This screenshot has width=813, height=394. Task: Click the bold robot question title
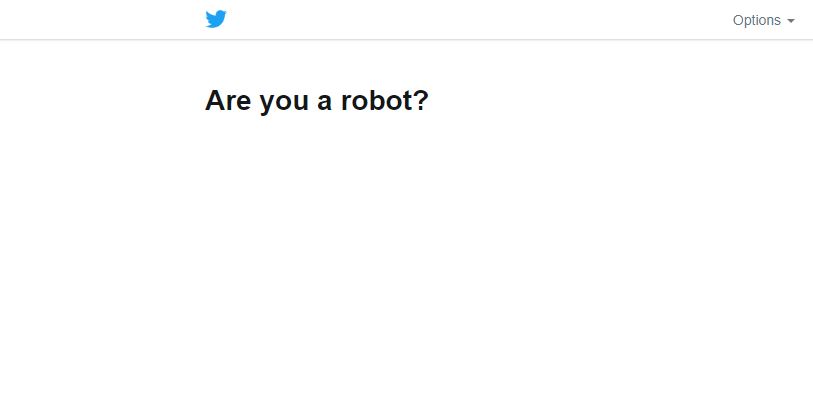pyautogui.click(x=317, y=100)
